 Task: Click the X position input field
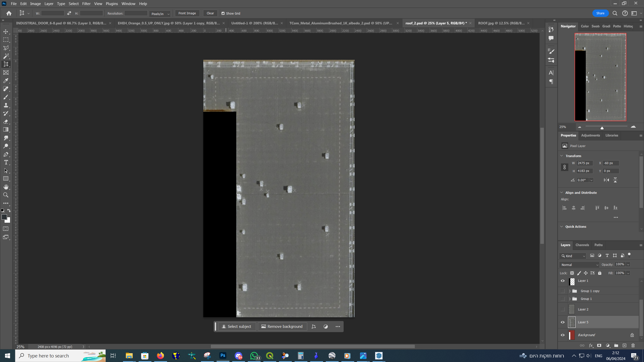coord(611,163)
